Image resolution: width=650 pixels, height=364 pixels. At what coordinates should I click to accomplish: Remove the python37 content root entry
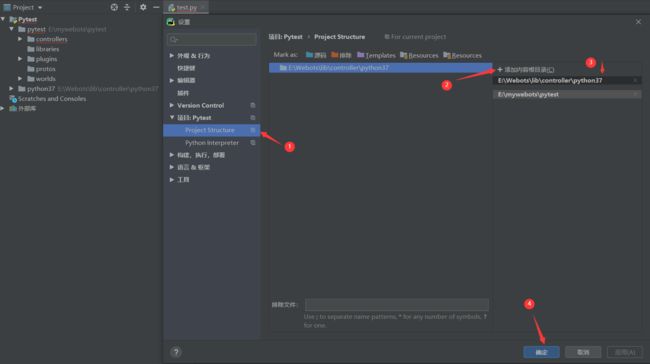tap(635, 80)
